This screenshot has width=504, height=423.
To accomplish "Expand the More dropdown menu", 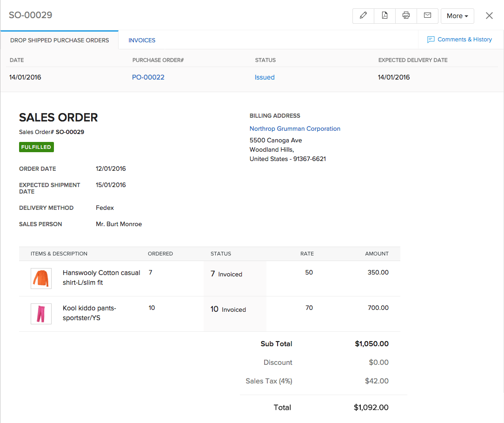I will pos(457,16).
